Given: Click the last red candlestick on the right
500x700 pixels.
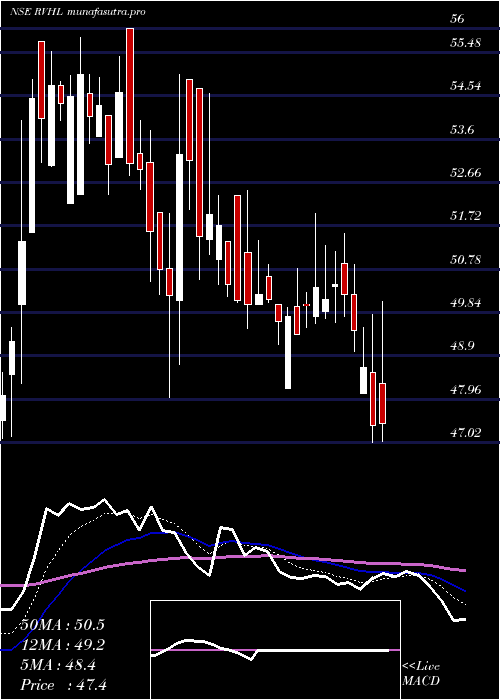Looking at the screenshot, I should (x=383, y=403).
